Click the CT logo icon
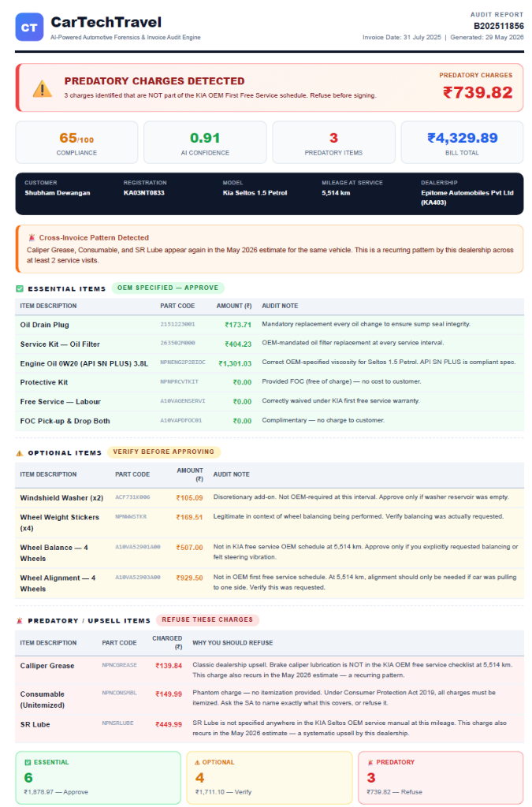This screenshot has height=807, width=532. click(29, 28)
